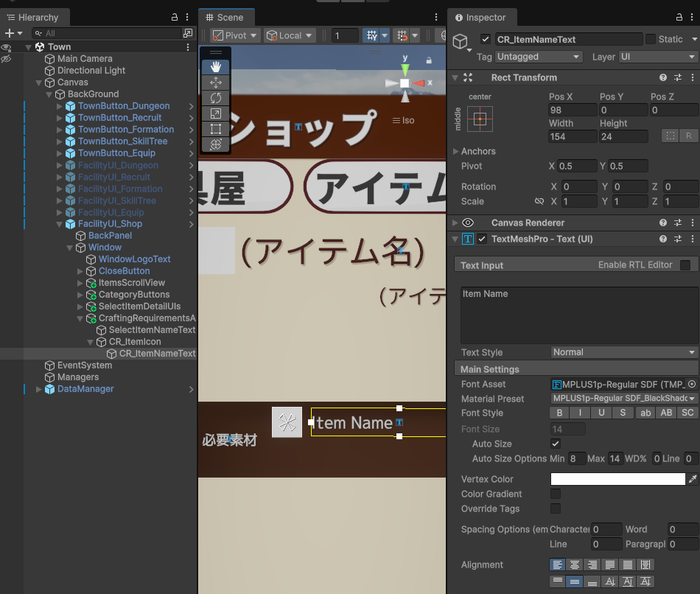The height and width of the screenshot is (594, 700).
Task: Open the Tag dropdown showing Untagged
Action: [x=539, y=57]
